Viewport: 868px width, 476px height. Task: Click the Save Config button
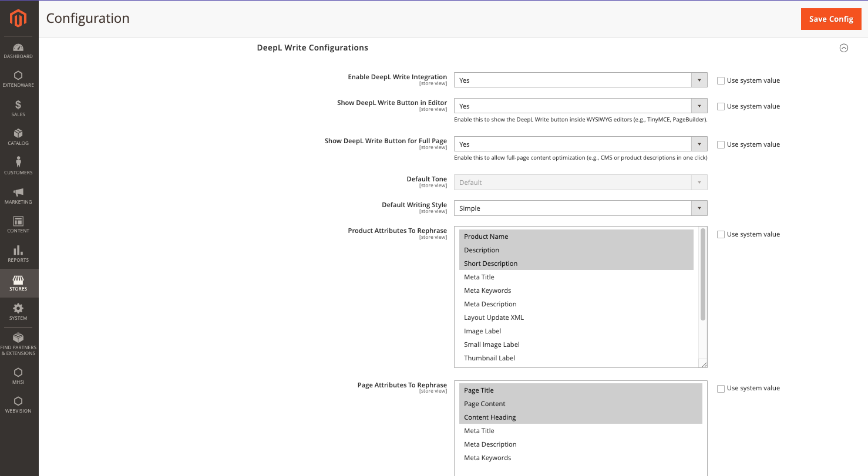click(x=831, y=19)
